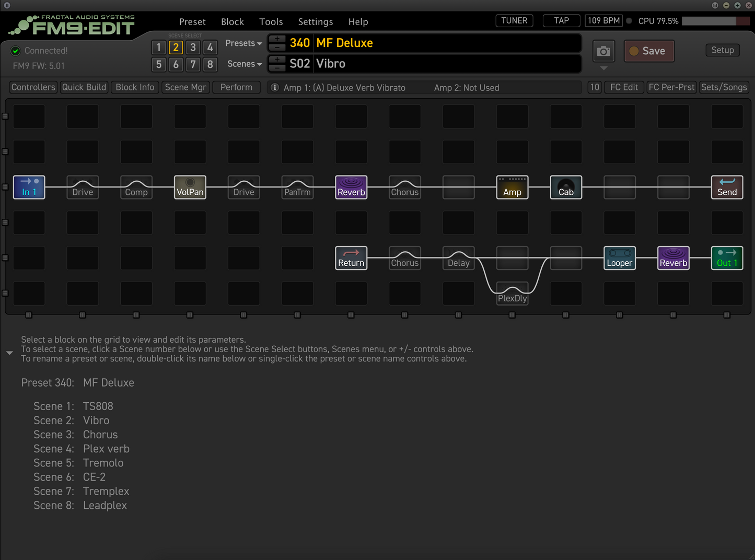Switch to scene 6 button
Image resolution: width=755 pixels, height=560 pixels.
pyautogui.click(x=176, y=64)
